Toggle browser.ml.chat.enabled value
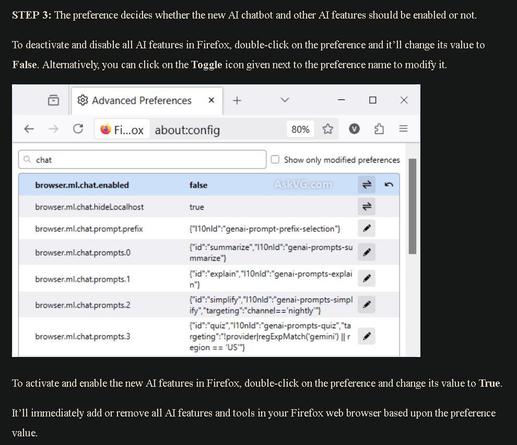 pos(367,185)
